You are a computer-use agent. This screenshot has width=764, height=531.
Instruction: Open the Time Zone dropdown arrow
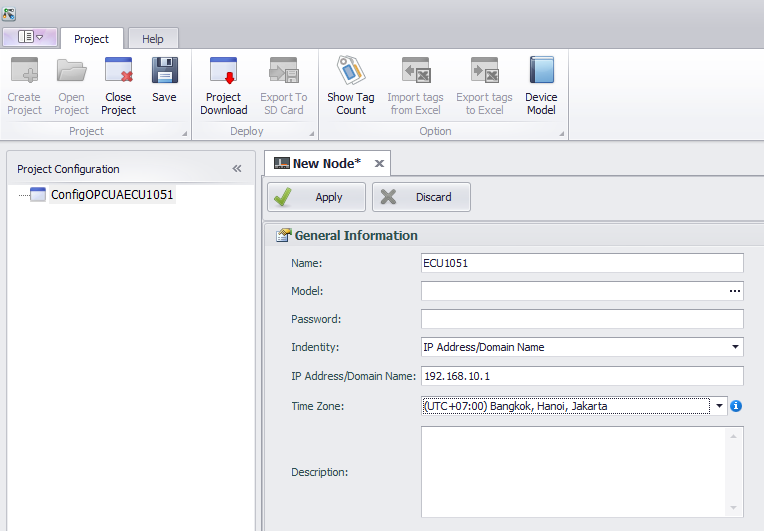(x=719, y=406)
